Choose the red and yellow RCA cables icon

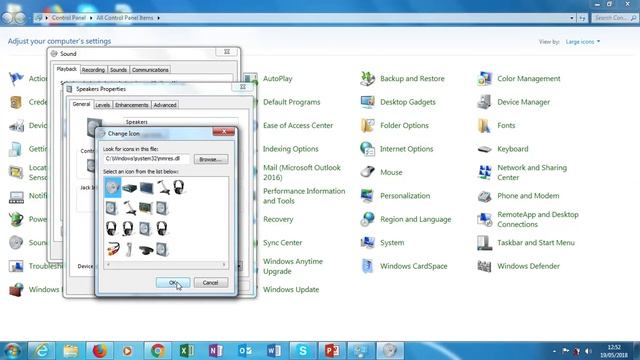[x=113, y=249]
